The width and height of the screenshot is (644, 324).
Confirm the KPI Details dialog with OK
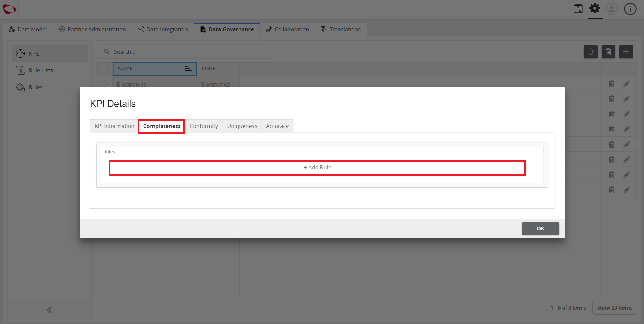click(x=540, y=229)
